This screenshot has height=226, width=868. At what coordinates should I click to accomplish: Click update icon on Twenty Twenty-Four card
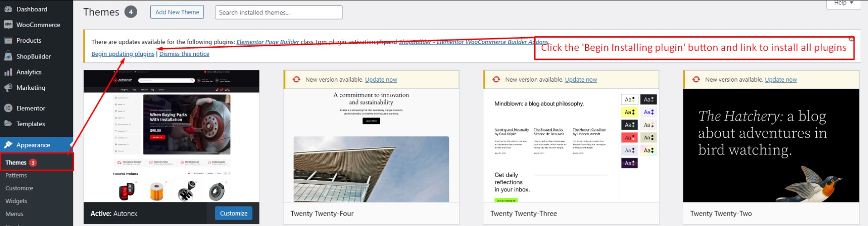pos(296,79)
